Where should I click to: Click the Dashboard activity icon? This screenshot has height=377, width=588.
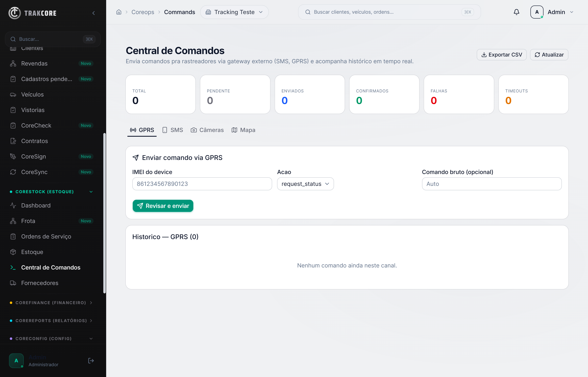[13, 205]
